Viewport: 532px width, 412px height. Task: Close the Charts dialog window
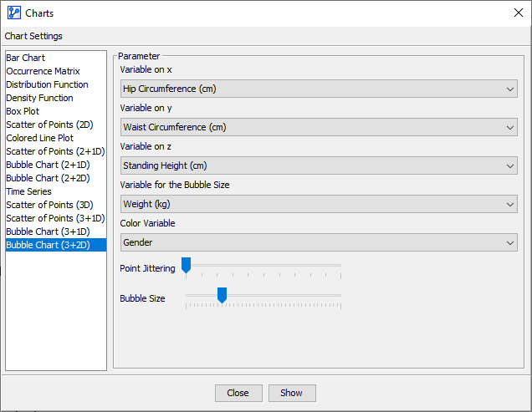point(518,13)
